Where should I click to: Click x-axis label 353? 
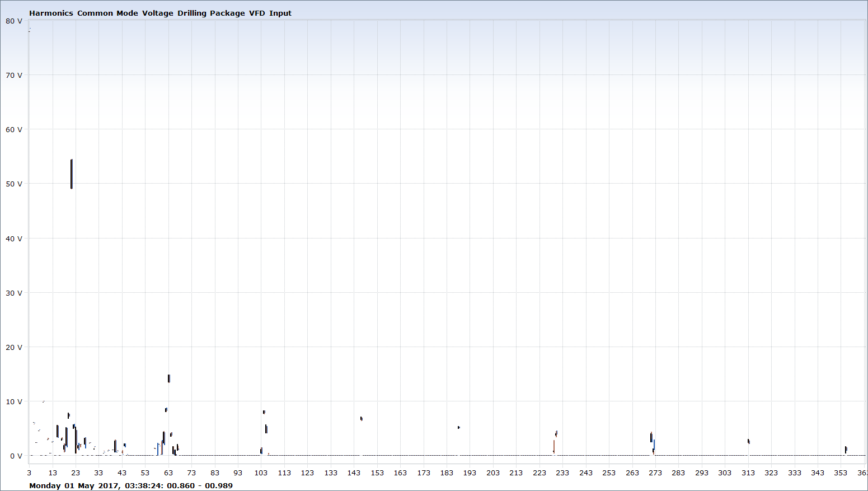841,473
